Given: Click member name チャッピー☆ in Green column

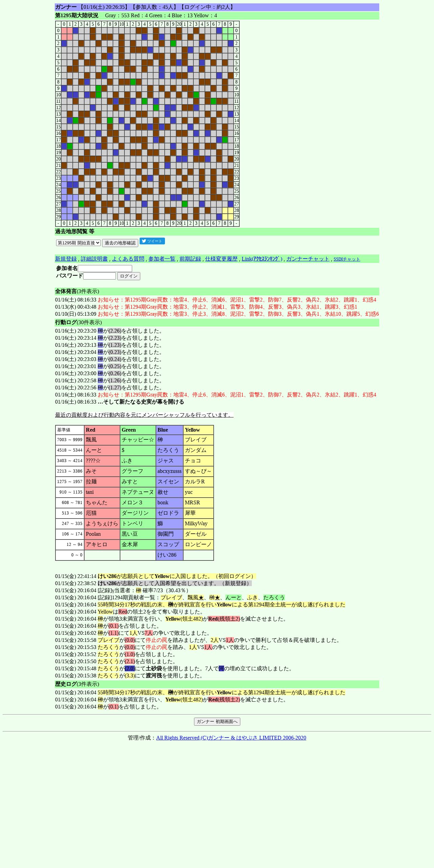Looking at the screenshot, I should tap(138, 440).
